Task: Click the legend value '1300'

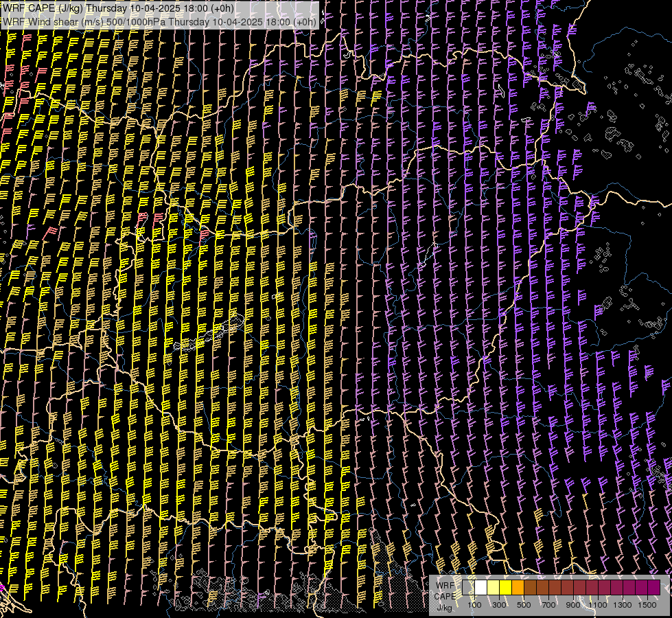Action: tap(623, 605)
